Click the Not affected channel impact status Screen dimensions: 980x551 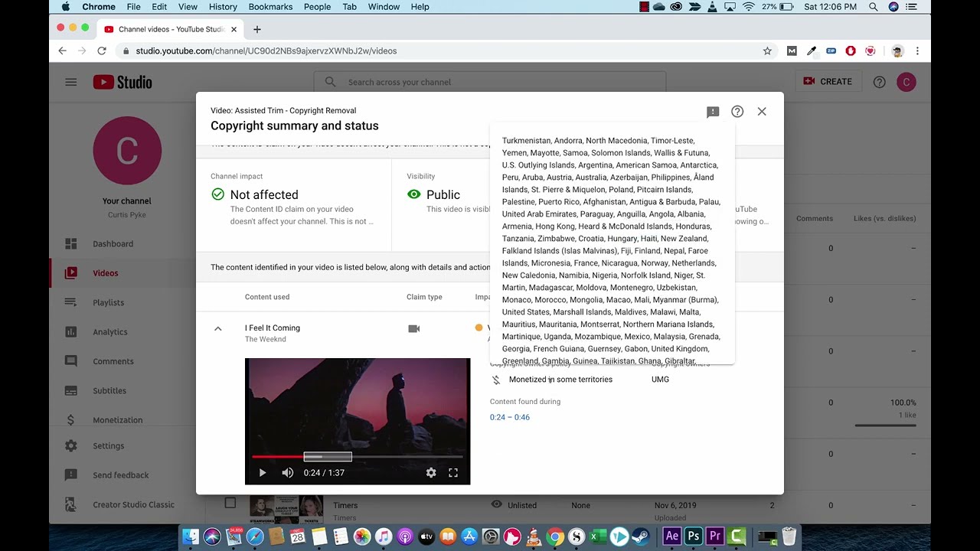[x=264, y=195]
